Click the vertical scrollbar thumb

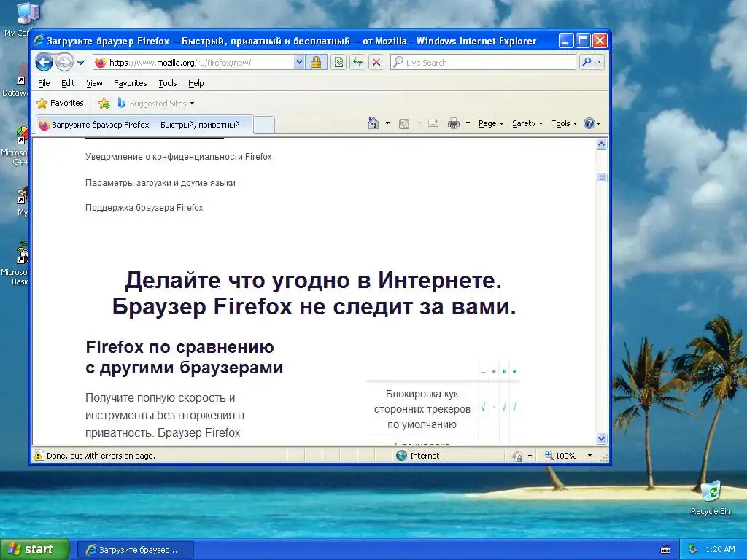point(601,178)
